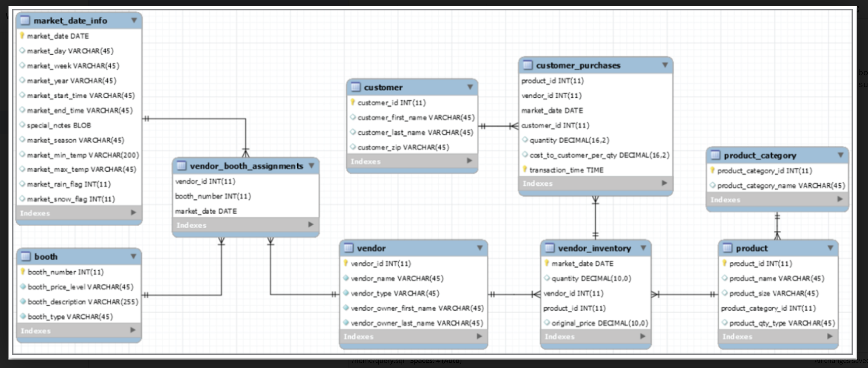Click the vendor_inventory table icon
The height and width of the screenshot is (368, 868).
(550, 248)
